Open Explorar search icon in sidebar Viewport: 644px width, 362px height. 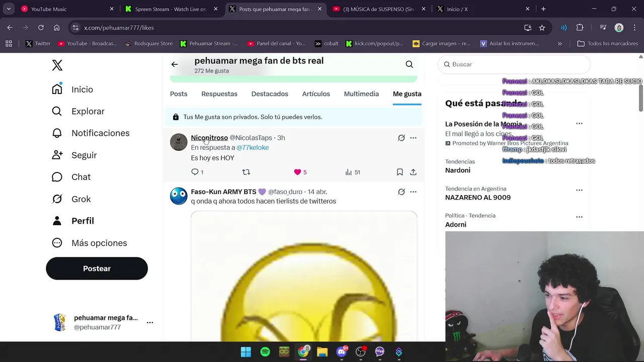[x=57, y=111]
